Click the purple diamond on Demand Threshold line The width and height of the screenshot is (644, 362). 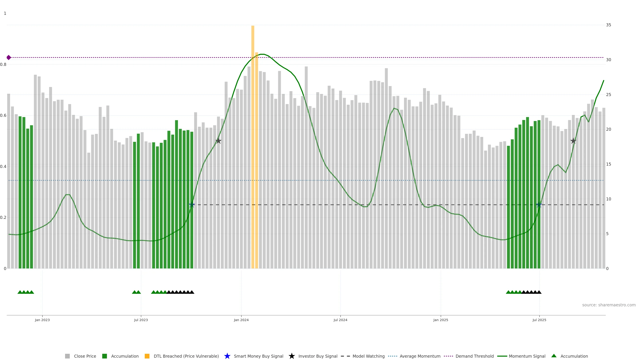point(9,57)
